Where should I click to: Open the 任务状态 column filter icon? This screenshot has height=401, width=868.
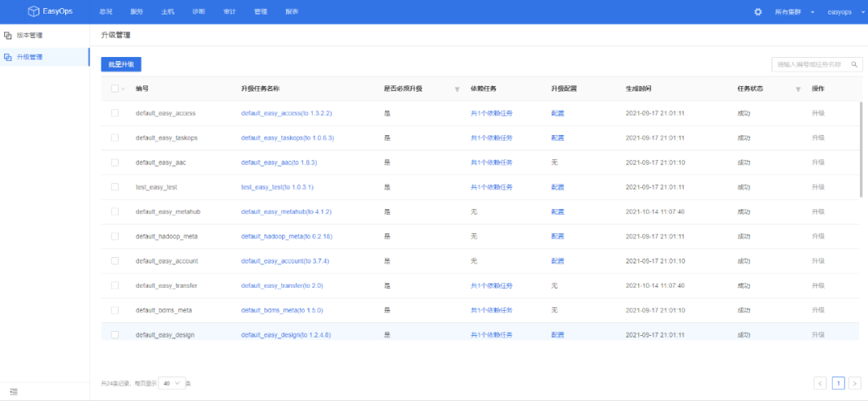798,89
